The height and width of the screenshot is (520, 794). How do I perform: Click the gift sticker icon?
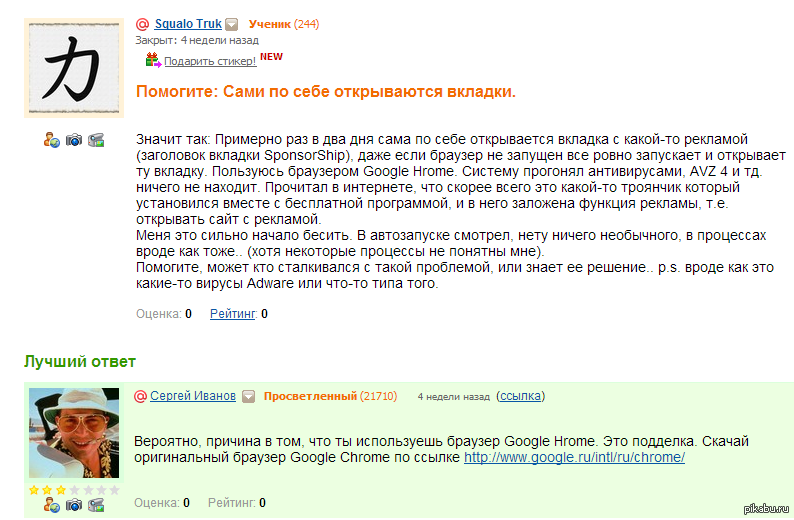(152, 60)
